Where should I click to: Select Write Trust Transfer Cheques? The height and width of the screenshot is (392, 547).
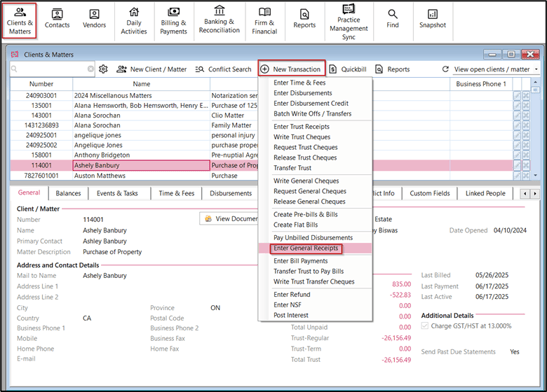pyautogui.click(x=314, y=282)
